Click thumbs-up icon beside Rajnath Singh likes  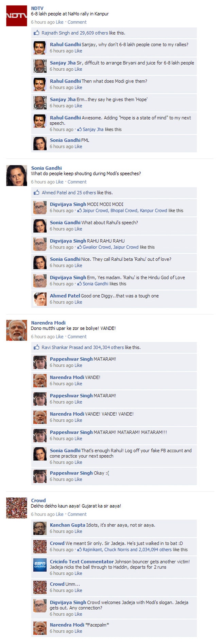[36, 33]
